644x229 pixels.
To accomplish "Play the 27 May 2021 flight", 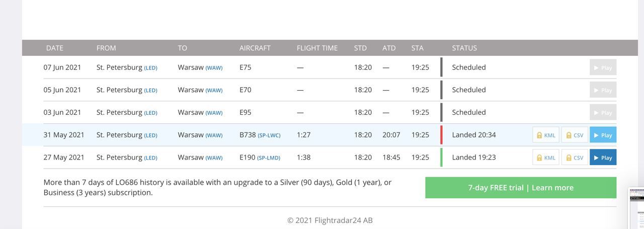I will tap(603, 158).
